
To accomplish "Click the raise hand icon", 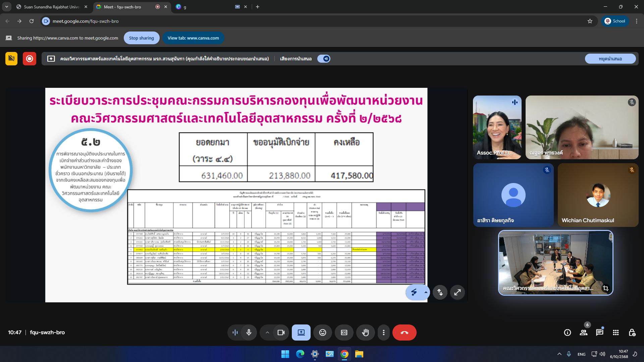I will pyautogui.click(x=365, y=333).
